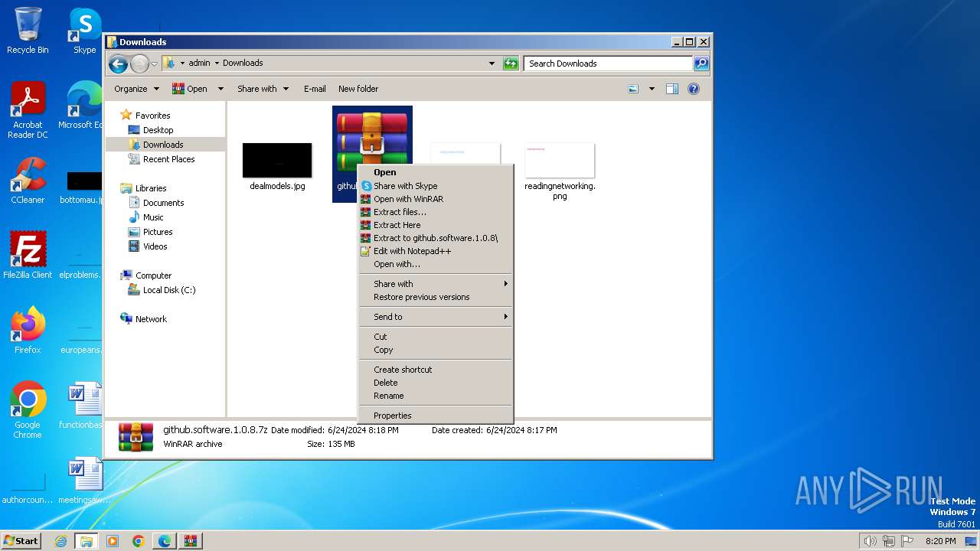This screenshot has width=980, height=551.
Task: Choose Open in the context menu
Action: [x=436, y=172]
